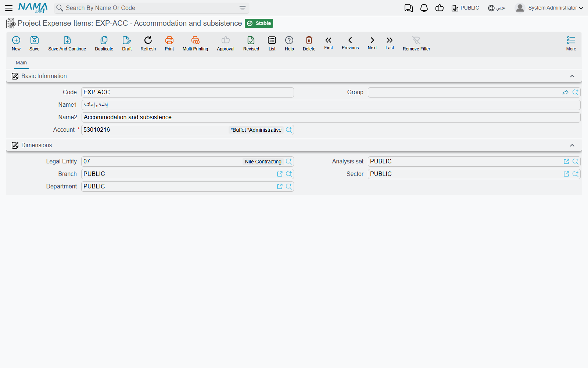Image resolution: width=588 pixels, height=368 pixels.
Task: Switch language to Arabic
Action: coord(497,8)
